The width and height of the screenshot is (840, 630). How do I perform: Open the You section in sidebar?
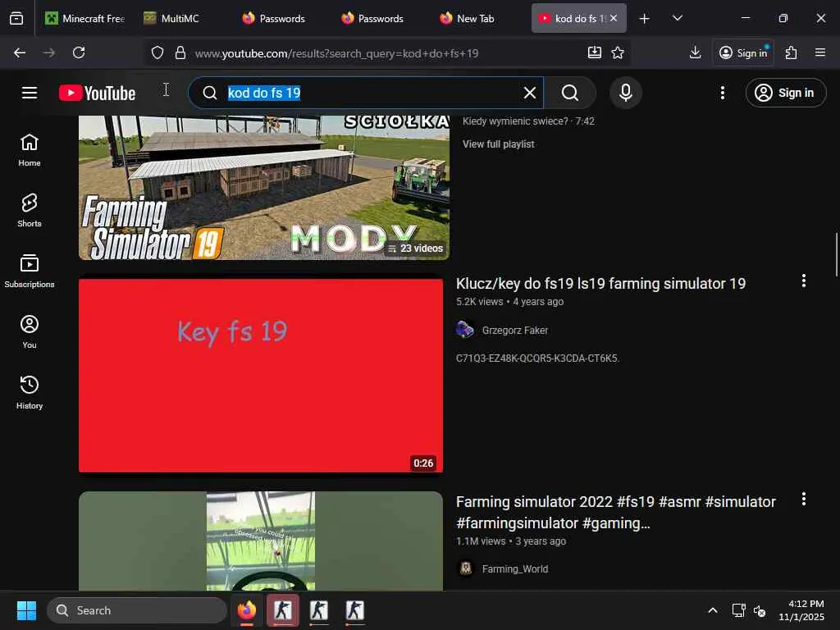(30, 331)
